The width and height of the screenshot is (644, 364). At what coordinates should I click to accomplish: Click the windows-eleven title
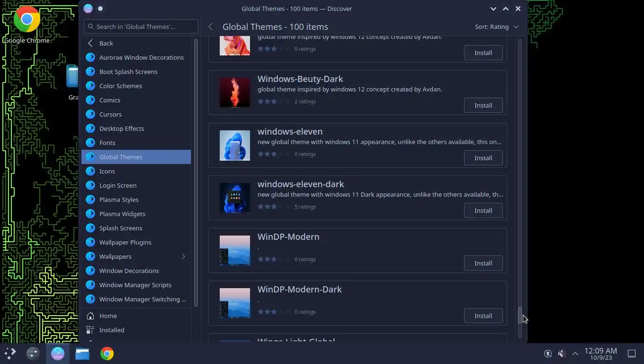(290, 131)
